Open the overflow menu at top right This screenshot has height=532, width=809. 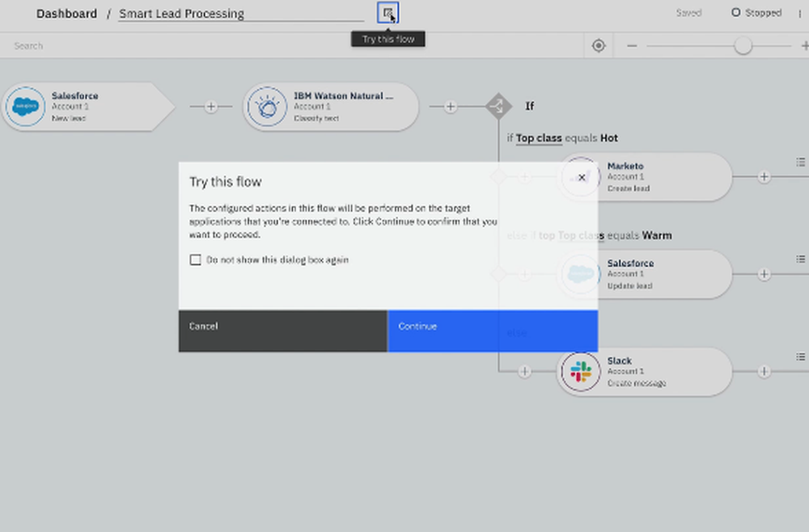coord(800,14)
